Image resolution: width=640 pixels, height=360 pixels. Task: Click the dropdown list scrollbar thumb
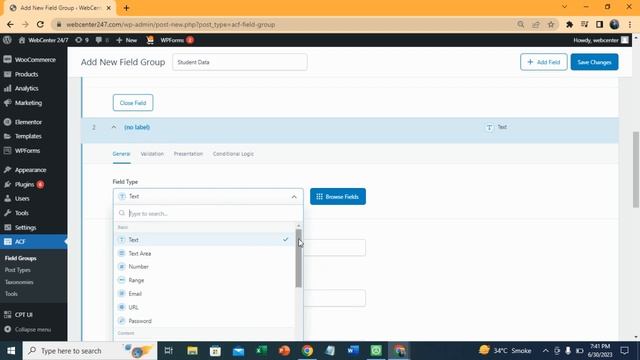pyautogui.click(x=299, y=258)
